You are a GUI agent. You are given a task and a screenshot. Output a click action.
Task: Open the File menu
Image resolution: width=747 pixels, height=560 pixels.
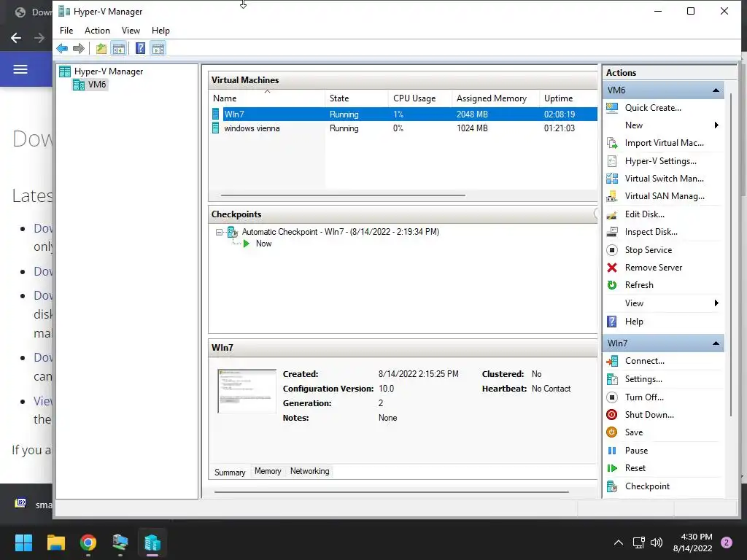coord(66,31)
